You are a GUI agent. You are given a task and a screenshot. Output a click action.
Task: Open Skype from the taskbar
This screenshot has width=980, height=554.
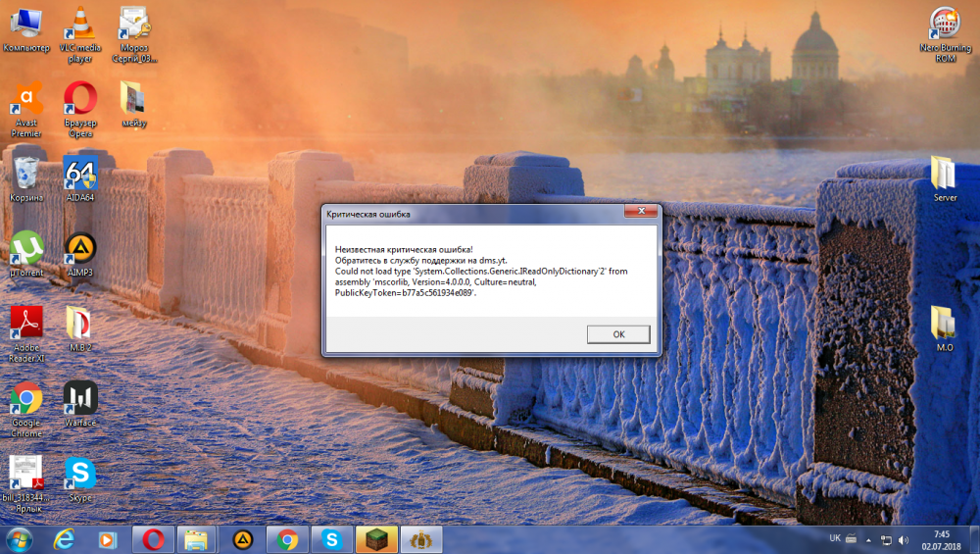pyautogui.click(x=331, y=538)
